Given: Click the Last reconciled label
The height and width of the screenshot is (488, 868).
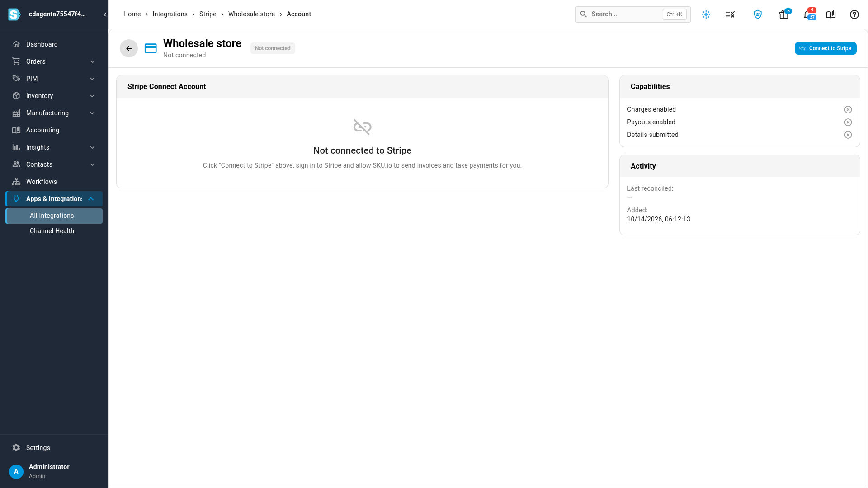Looking at the screenshot, I should coord(650,188).
